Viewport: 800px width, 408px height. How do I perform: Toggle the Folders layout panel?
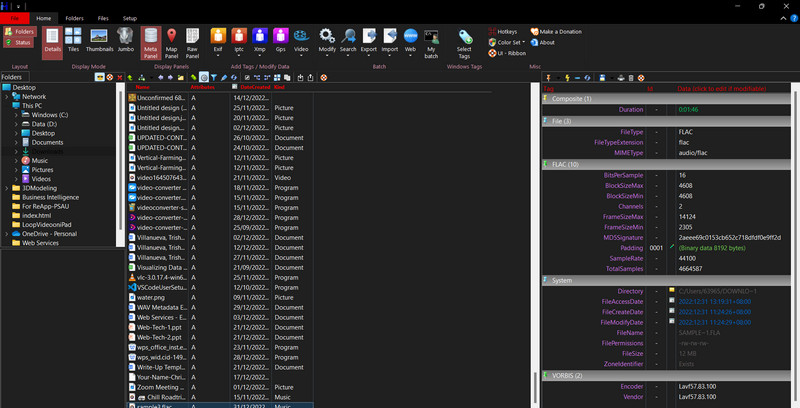pos(19,32)
